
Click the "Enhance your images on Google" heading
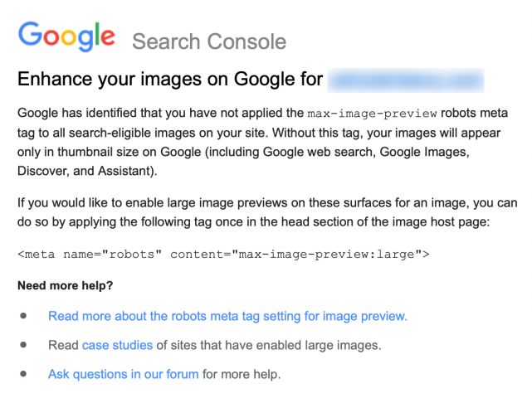click(x=170, y=80)
